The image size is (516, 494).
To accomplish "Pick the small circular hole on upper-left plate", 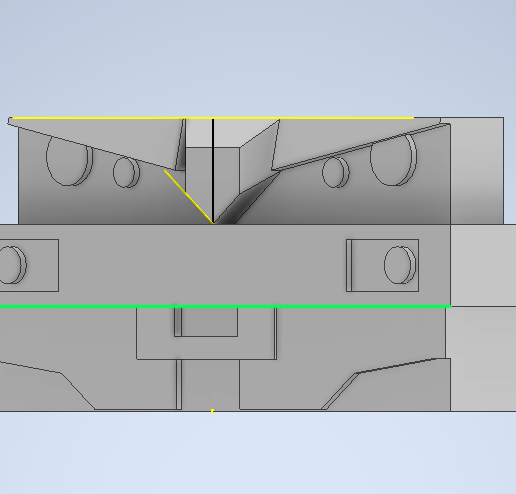I will tap(126, 172).
